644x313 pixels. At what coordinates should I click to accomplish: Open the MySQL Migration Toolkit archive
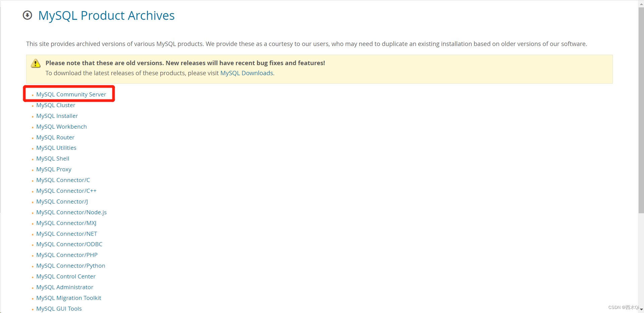tap(69, 298)
